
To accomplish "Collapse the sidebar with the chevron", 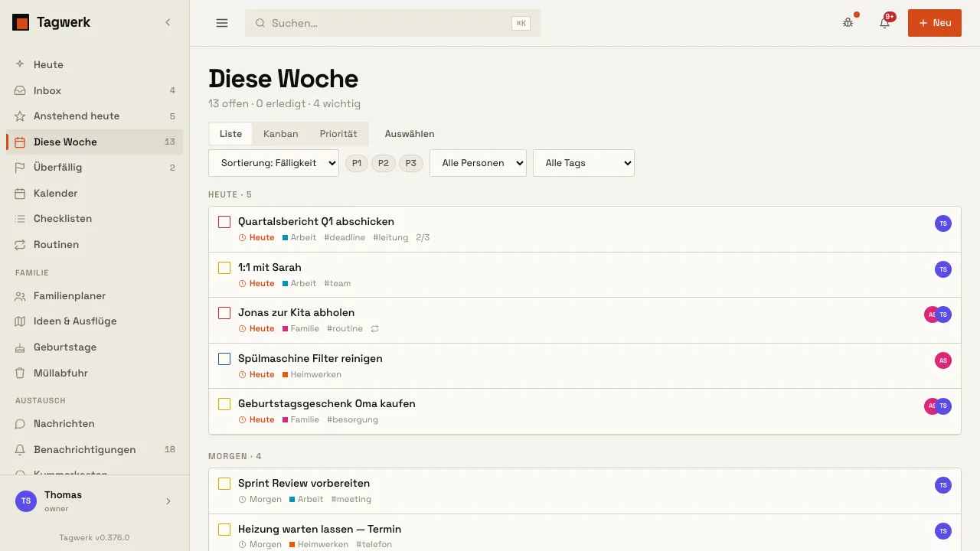I will click(168, 23).
